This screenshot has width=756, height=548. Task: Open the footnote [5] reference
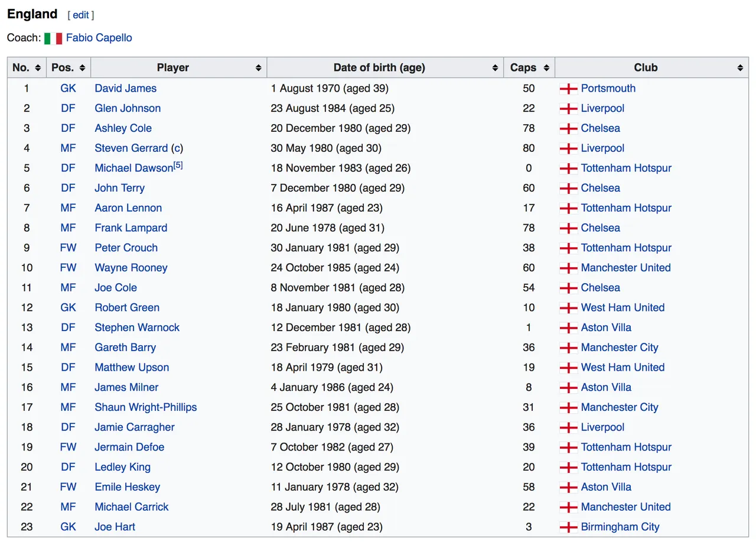(x=178, y=166)
